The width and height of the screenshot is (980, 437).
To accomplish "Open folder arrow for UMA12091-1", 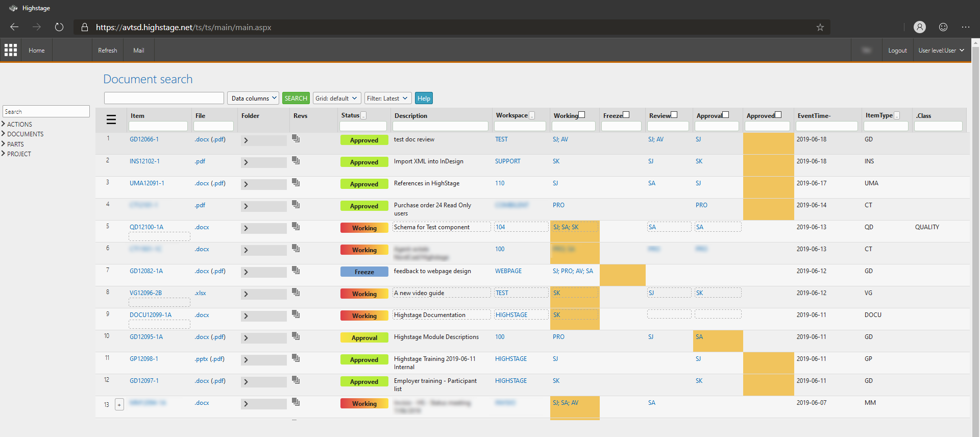I will coord(246,184).
